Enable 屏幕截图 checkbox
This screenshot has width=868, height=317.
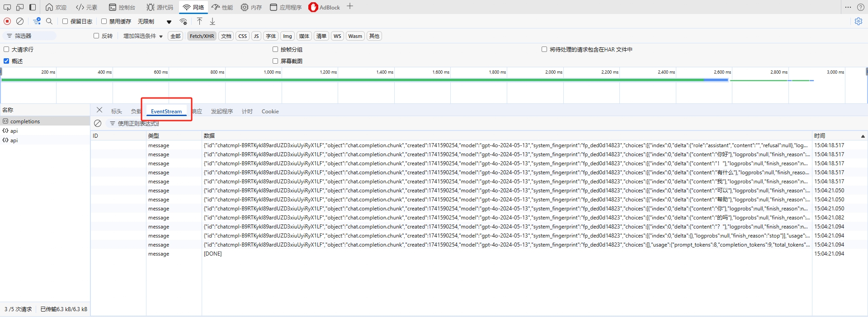click(275, 61)
